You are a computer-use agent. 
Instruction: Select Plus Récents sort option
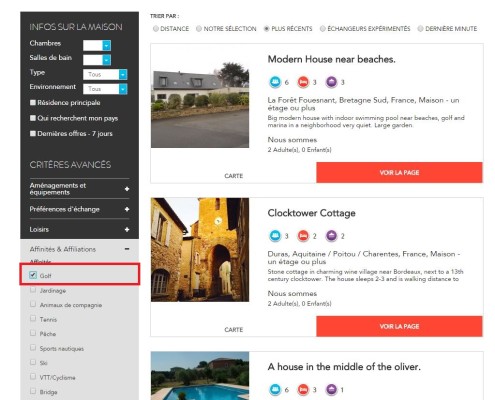pyautogui.click(x=267, y=29)
